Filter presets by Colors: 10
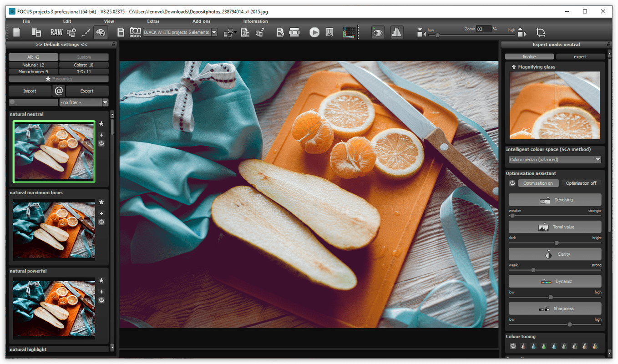The height and width of the screenshot is (364, 618). tap(84, 65)
